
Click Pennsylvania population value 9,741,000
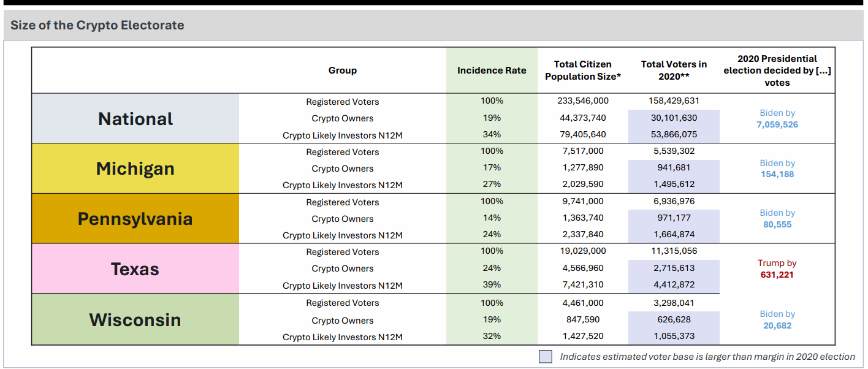pyautogui.click(x=583, y=201)
